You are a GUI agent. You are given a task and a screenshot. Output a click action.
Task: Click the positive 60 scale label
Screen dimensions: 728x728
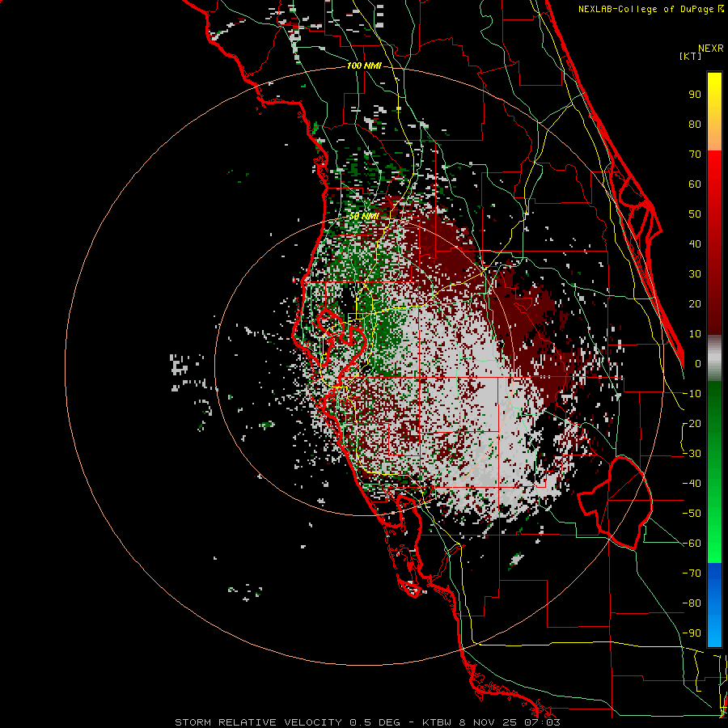click(695, 184)
